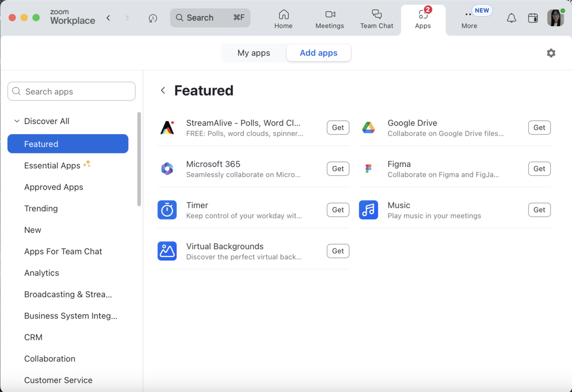Select the Add apps tab

[318, 53]
